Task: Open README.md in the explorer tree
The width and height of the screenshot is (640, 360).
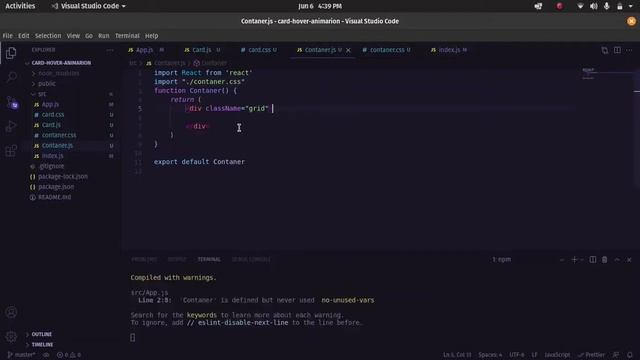Action: tap(54, 198)
